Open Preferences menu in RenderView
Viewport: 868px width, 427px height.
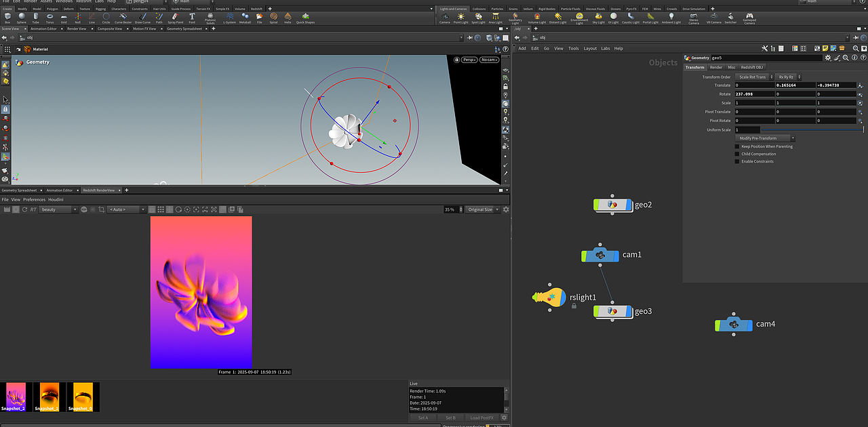tap(34, 200)
